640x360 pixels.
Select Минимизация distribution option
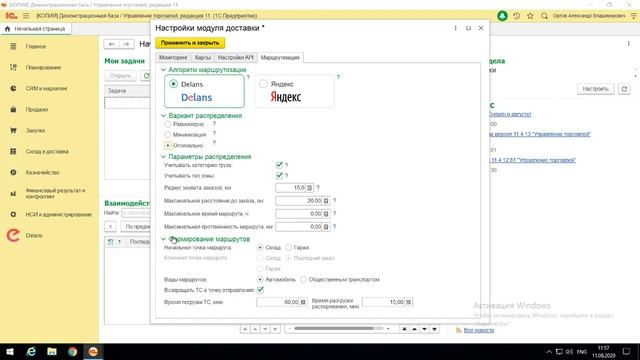tap(167, 135)
